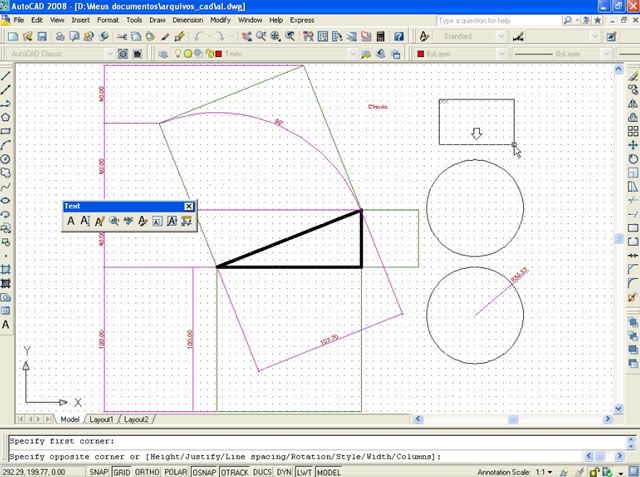The height and width of the screenshot is (477, 640).
Task: Select the Hatch tool in Draw toolbar
Action: [6, 269]
